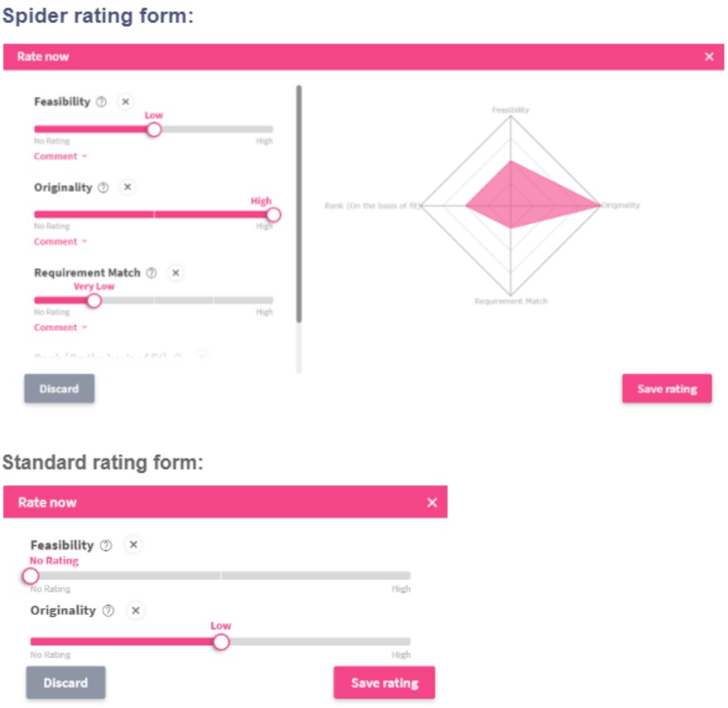The image size is (728, 708).
Task: Click standard form Originality slider handle
Action: click(221, 642)
